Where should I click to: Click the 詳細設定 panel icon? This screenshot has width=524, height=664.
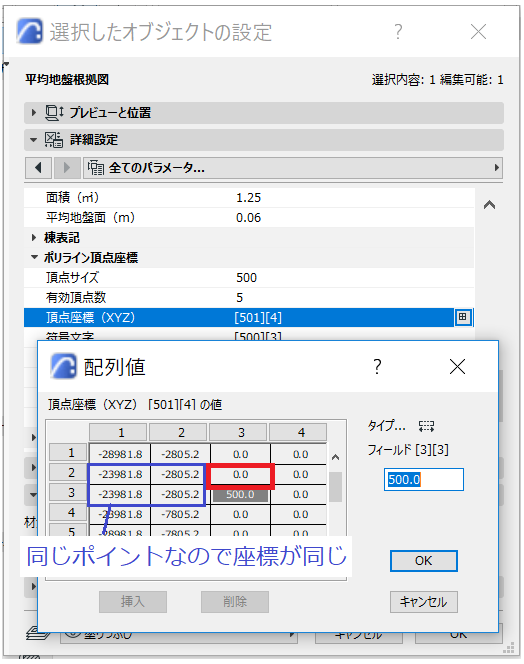pyautogui.click(x=54, y=140)
